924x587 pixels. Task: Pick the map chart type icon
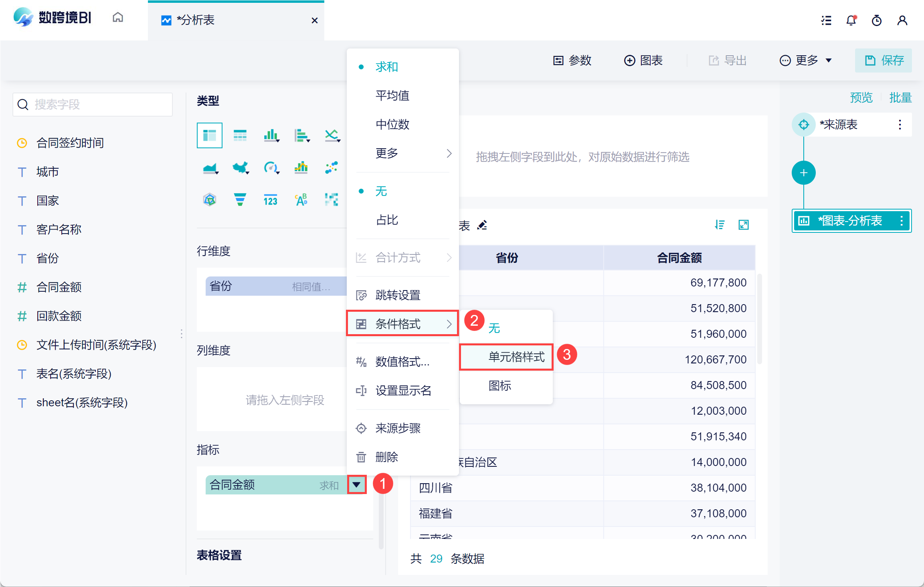click(x=241, y=168)
